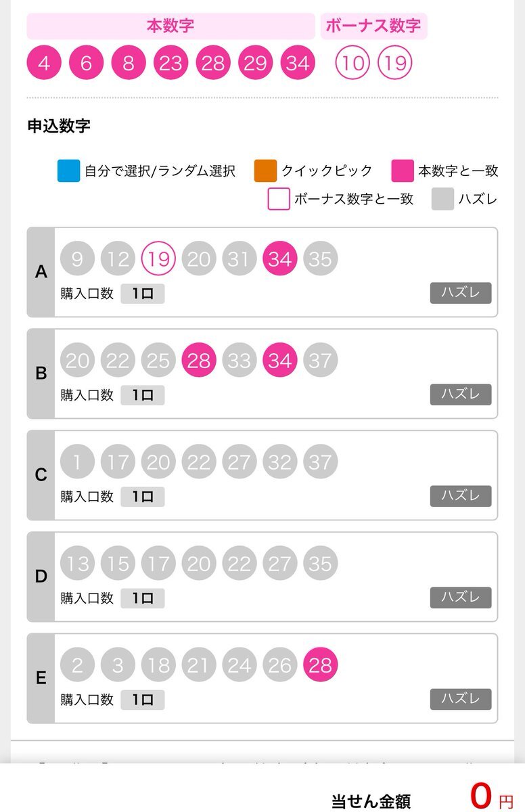Click bonus number 19 in row A
525x812 pixels.
coord(158,258)
